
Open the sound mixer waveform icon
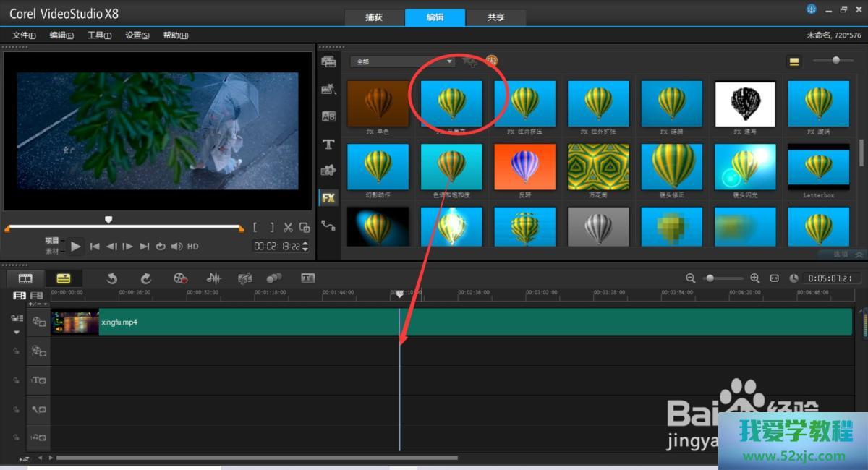click(x=213, y=278)
